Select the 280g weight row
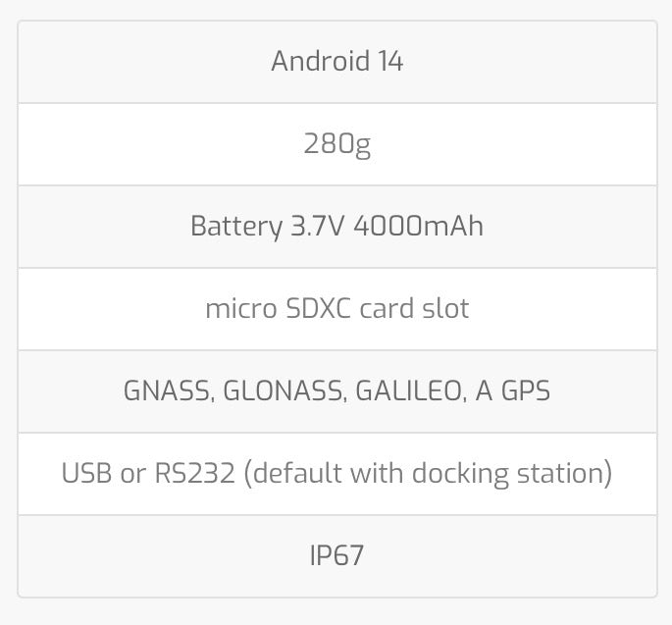This screenshot has width=672, height=625. [x=336, y=144]
